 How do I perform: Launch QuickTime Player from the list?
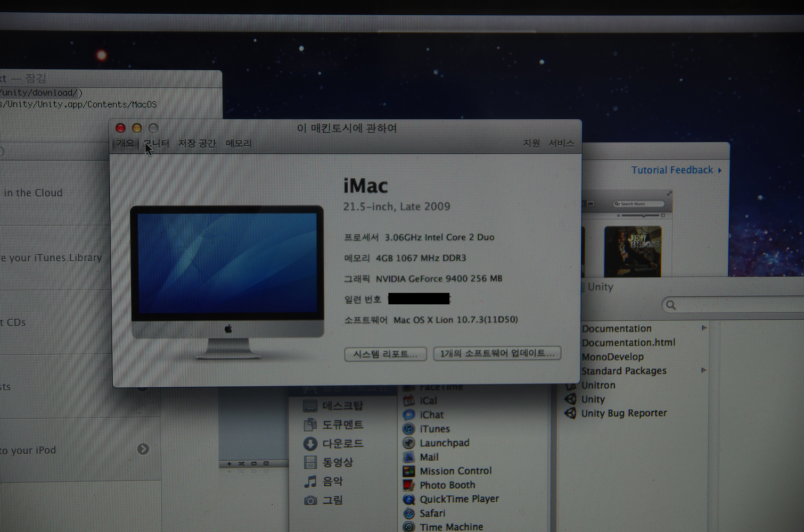(x=458, y=499)
